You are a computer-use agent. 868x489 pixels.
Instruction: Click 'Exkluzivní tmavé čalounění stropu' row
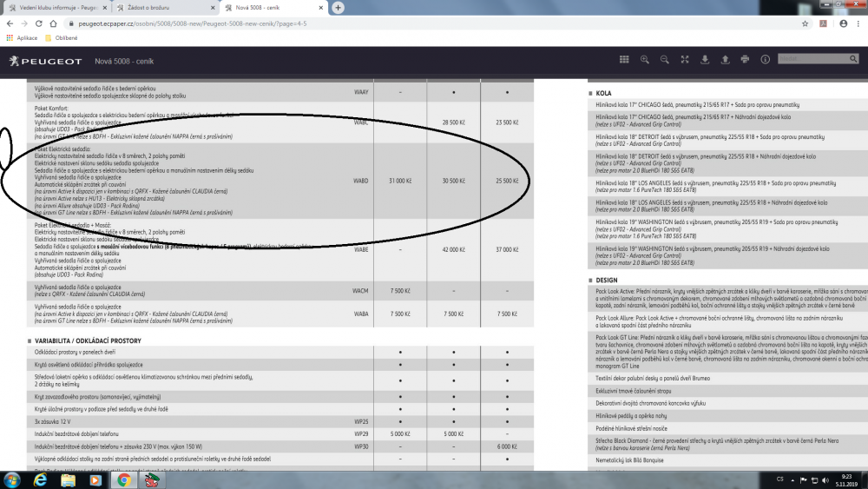coord(727,391)
